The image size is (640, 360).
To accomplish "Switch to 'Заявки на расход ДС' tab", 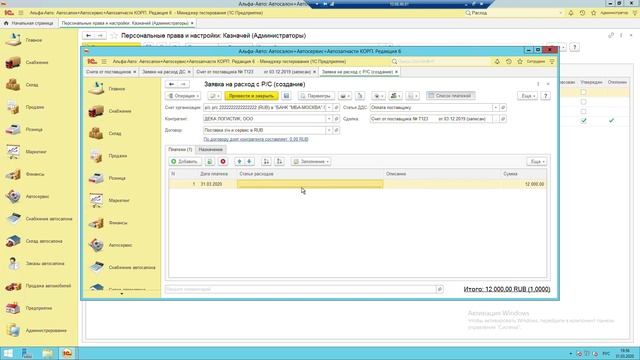I will (x=164, y=72).
